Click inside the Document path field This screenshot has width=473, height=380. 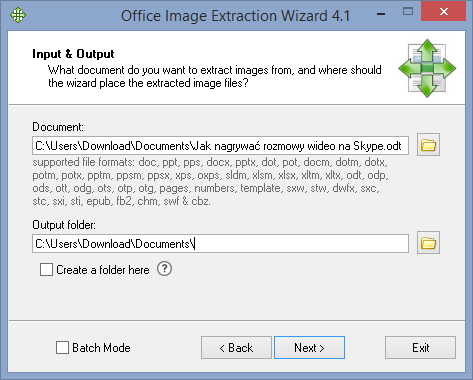click(220, 146)
